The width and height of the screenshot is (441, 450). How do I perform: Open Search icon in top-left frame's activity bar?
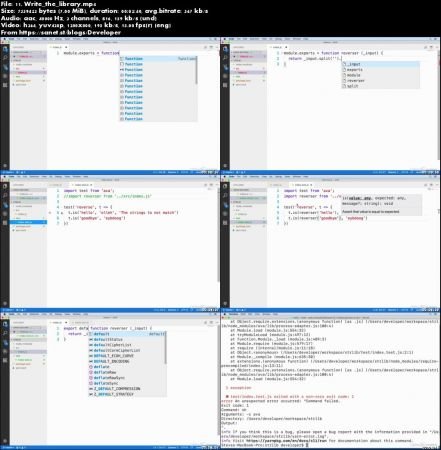pyautogui.click(x=5, y=58)
